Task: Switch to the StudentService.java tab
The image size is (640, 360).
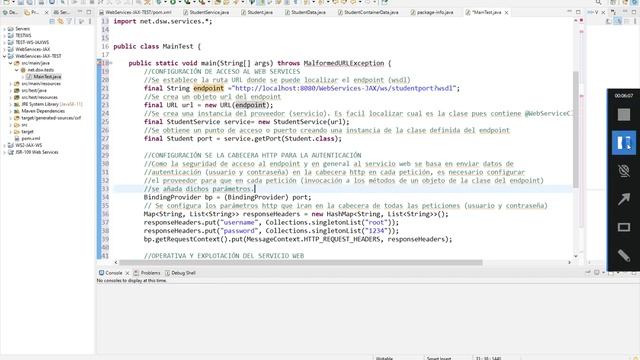Action: [206, 12]
